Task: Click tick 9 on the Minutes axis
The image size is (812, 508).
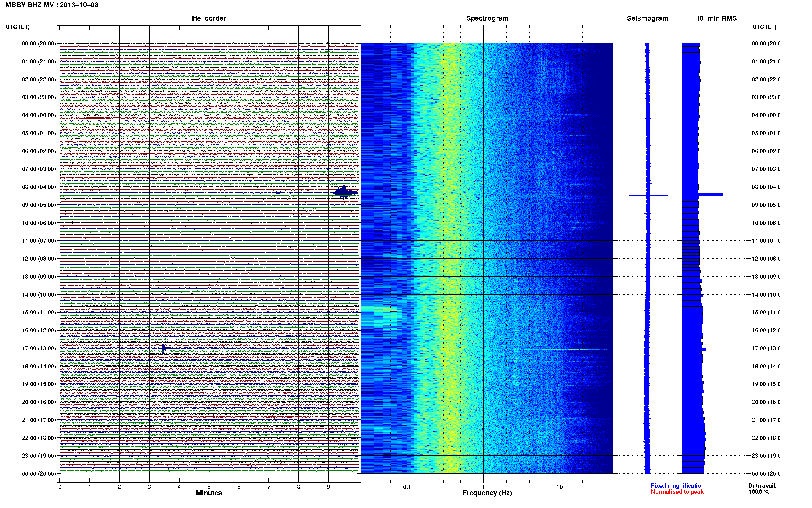Action: point(328,487)
